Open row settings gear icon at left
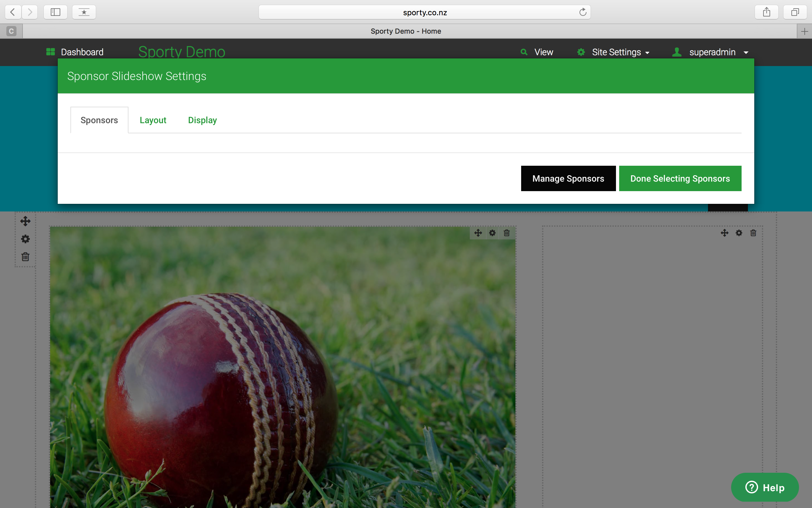This screenshot has height=508, width=812. coord(25,239)
